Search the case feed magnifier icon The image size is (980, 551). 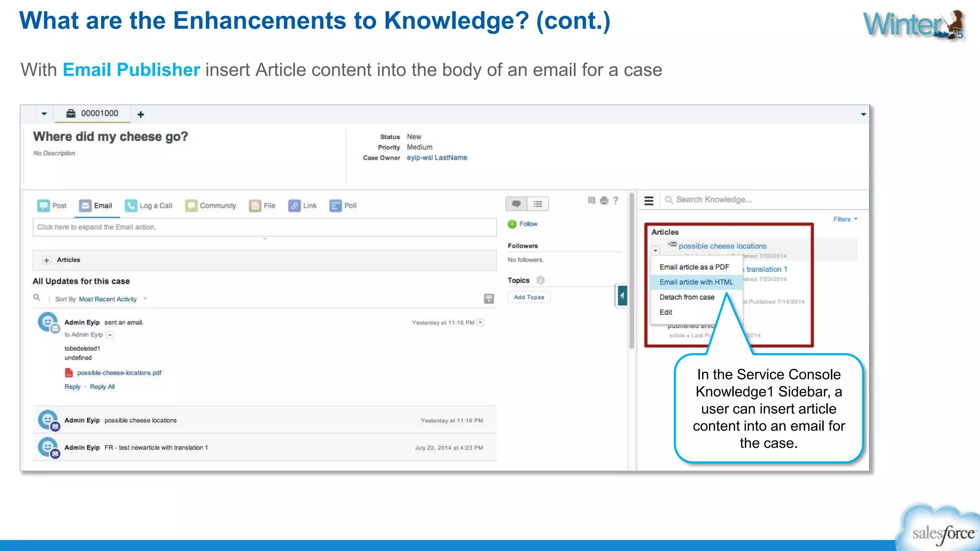tap(36, 298)
